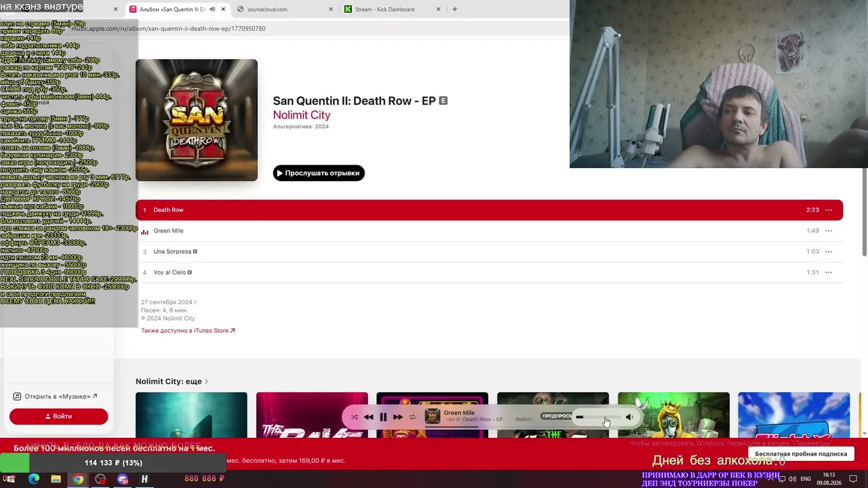Screen dimensions: 868x488
Task: Mute the tab via audio speaker icon
Action: 212,9
